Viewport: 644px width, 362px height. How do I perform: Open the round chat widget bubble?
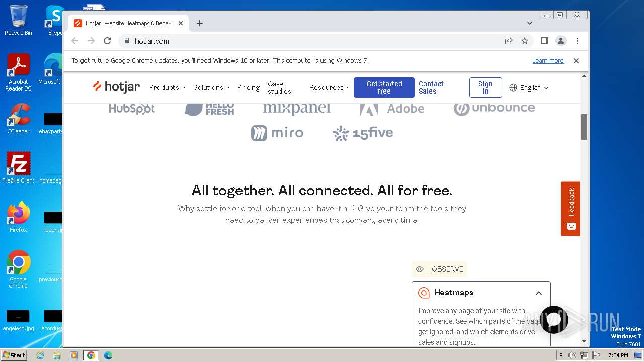click(x=554, y=320)
